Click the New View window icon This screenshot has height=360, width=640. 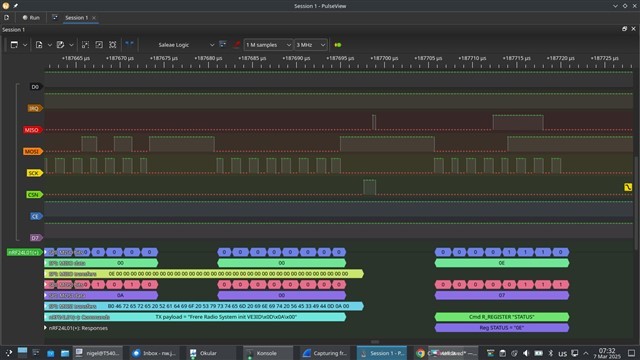click(x=14, y=44)
